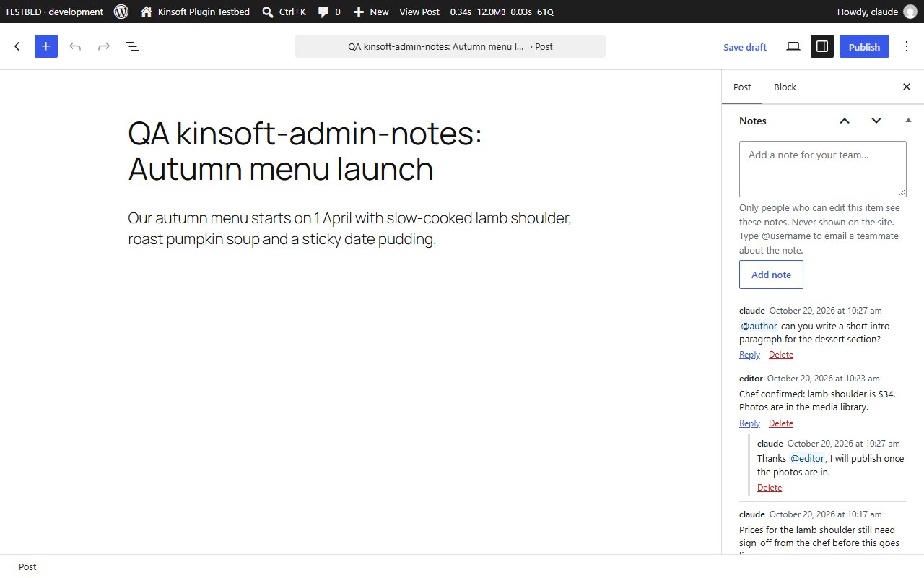Viewport: 924px width, 578px height.
Task: Reply to claude's @author note
Action: click(749, 355)
